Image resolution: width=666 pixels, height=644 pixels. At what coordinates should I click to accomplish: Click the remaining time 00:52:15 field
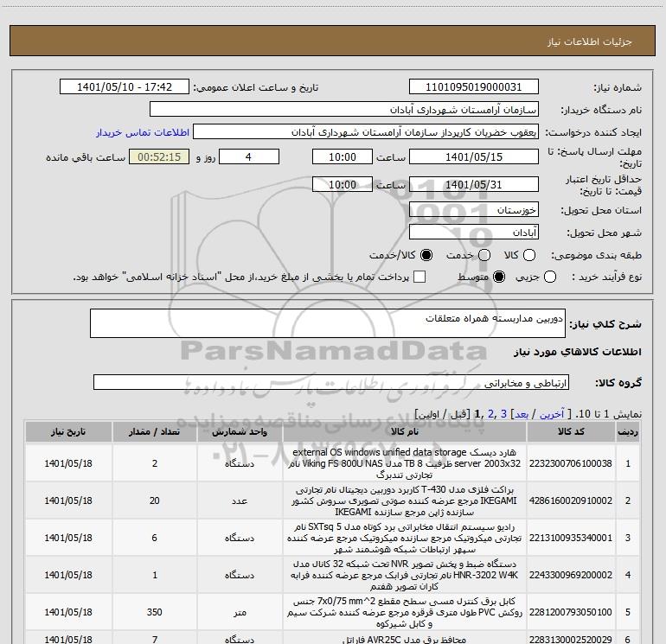[x=159, y=156]
